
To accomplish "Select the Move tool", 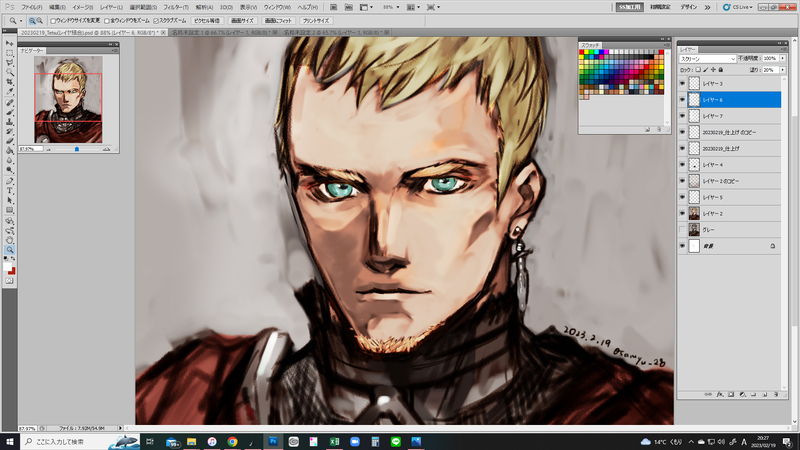I will pos(10,44).
